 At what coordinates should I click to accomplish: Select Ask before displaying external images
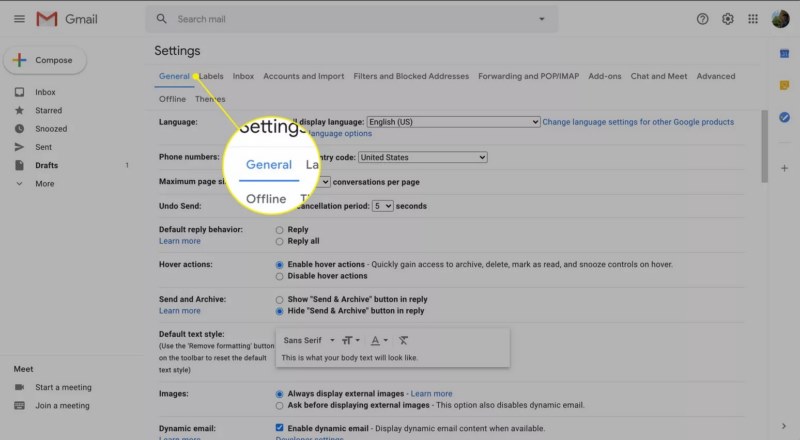[279, 405]
